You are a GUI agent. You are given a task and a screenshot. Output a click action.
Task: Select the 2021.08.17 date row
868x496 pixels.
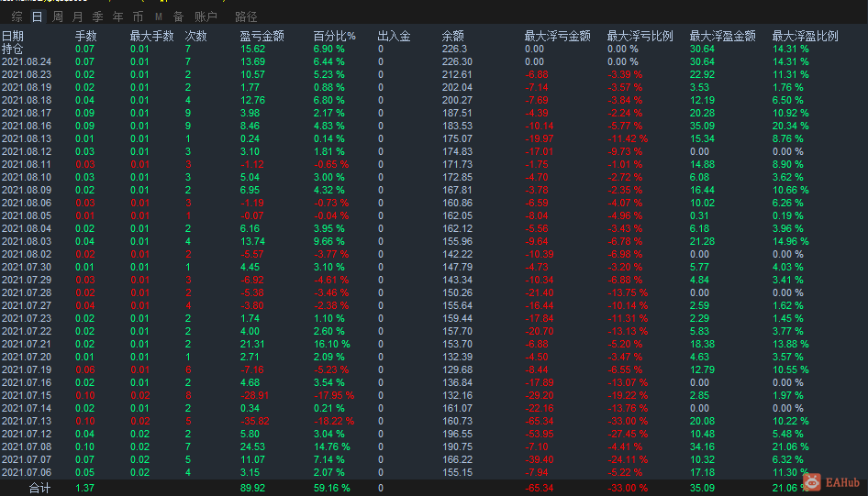pyautogui.click(x=434, y=113)
